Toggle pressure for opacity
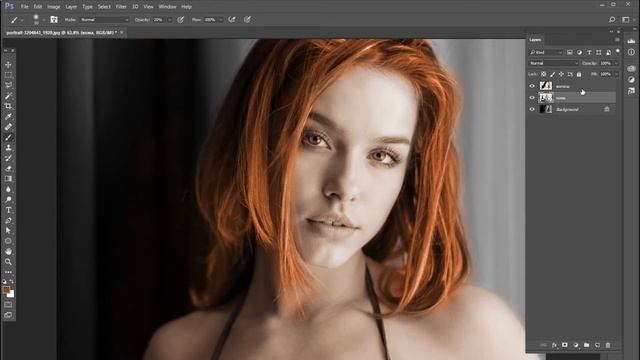 pos(180,20)
